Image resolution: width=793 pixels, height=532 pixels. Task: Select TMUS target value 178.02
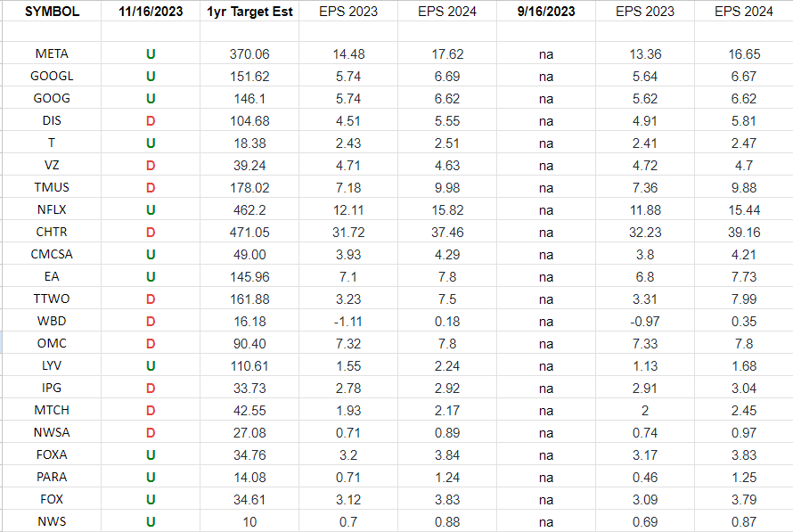[x=249, y=188]
